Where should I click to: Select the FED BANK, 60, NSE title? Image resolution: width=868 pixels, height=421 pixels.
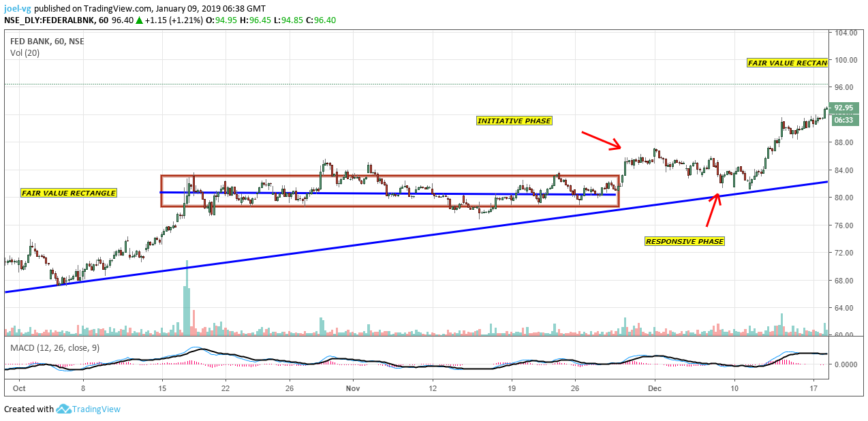tap(47, 41)
